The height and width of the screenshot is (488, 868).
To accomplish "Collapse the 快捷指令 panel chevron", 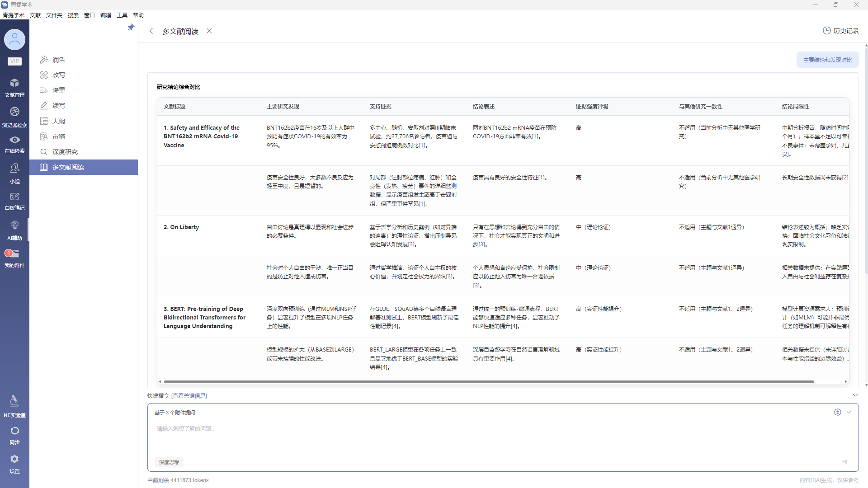I will click(855, 395).
